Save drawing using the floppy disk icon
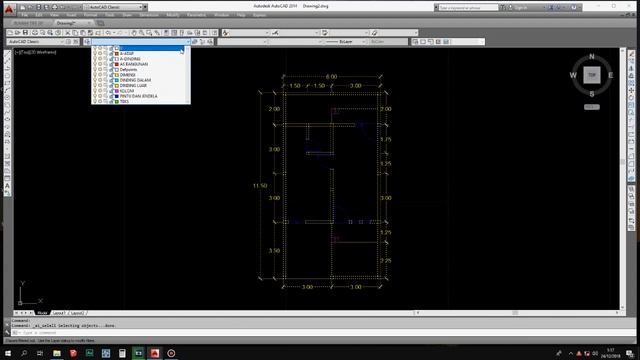 coord(25,33)
